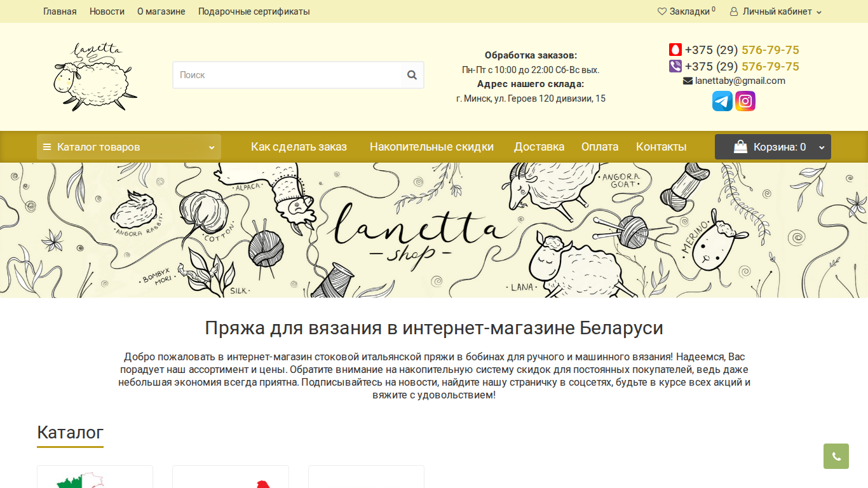Click the Lanetta sheep logo
The width and height of the screenshot is (868, 488).
(x=95, y=77)
